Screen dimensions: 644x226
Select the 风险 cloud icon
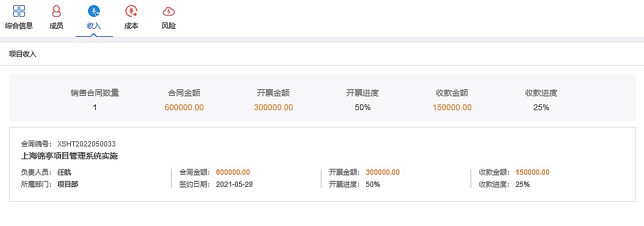(168, 11)
